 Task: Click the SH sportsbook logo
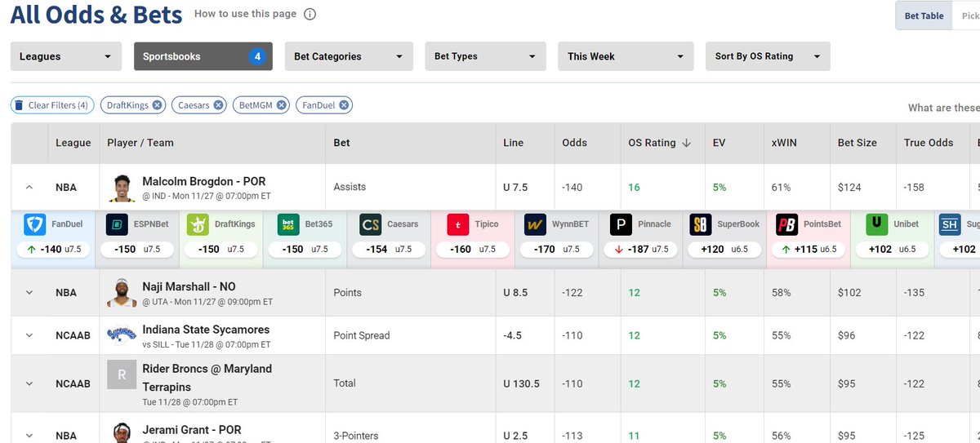(949, 224)
